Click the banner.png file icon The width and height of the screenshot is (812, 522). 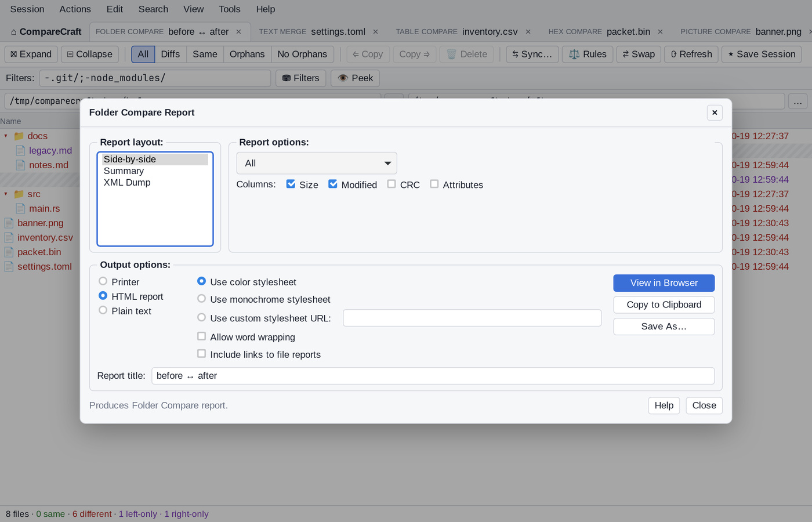click(x=9, y=223)
